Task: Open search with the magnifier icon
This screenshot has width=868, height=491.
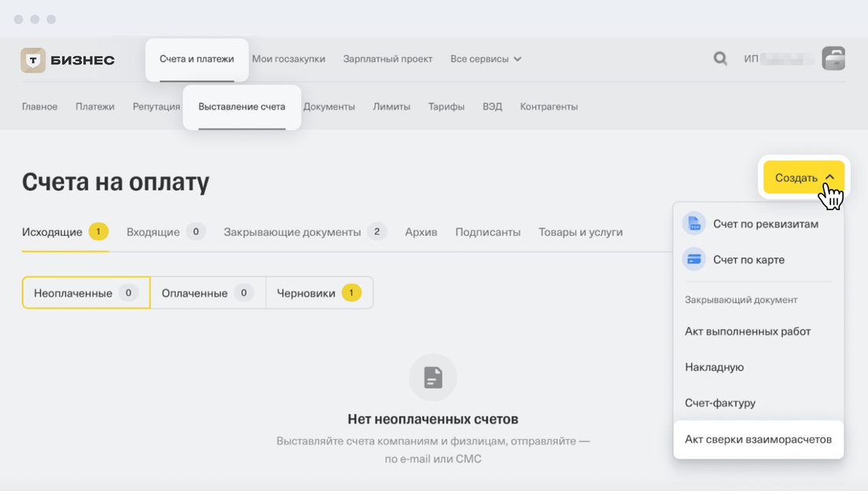Action: (719, 58)
